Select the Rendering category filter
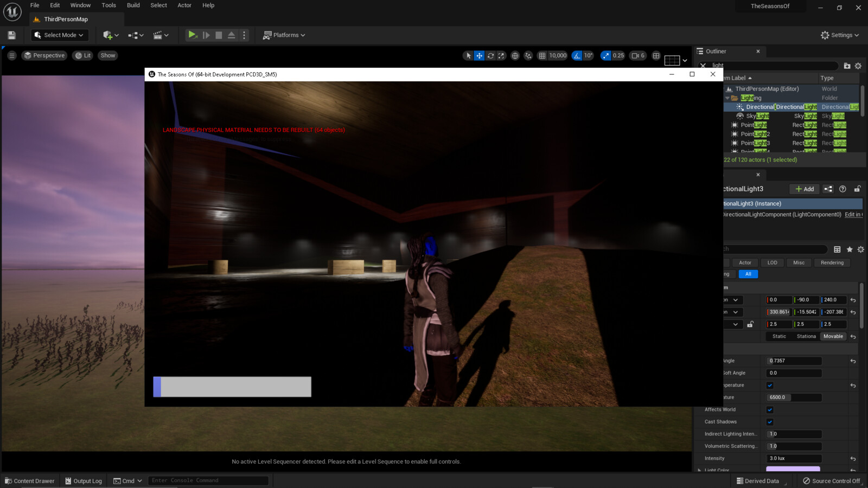The height and width of the screenshot is (488, 868). pos(832,263)
